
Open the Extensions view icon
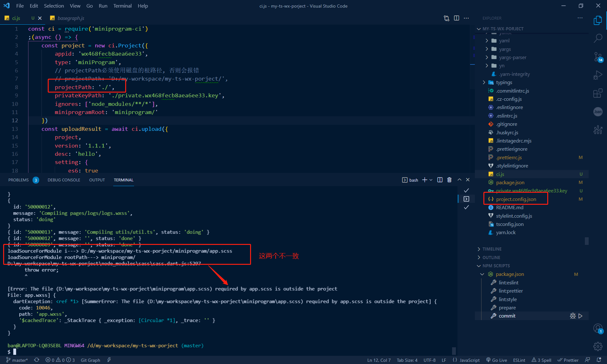click(598, 94)
